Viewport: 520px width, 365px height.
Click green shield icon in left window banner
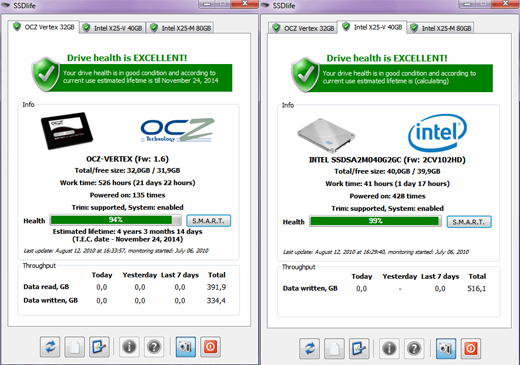point(46,74)
